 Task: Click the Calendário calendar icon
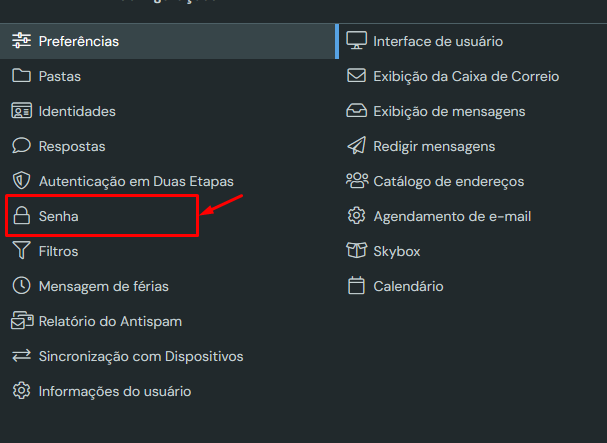click(x=356, y=286)
